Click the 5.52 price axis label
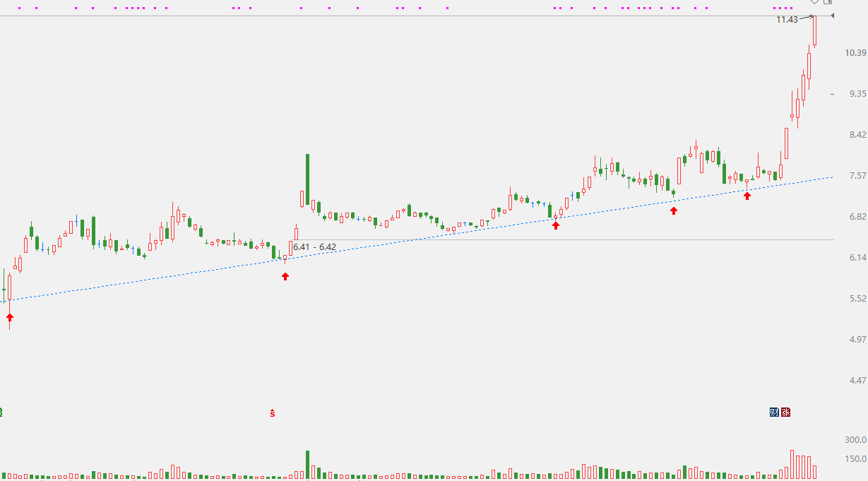Screen dimensions: 868x481 pos(858,299)
